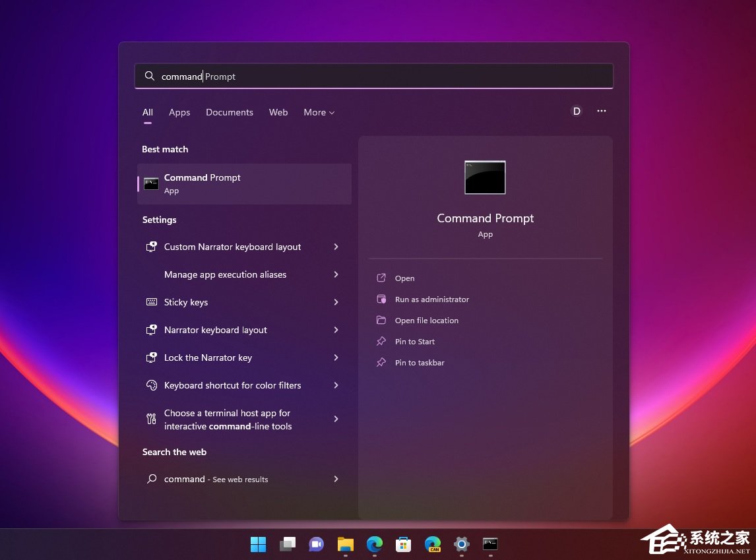Click the Task View taskbar icon
The height and width of the screenshot is (560, 756).
[x=287, y=544]
